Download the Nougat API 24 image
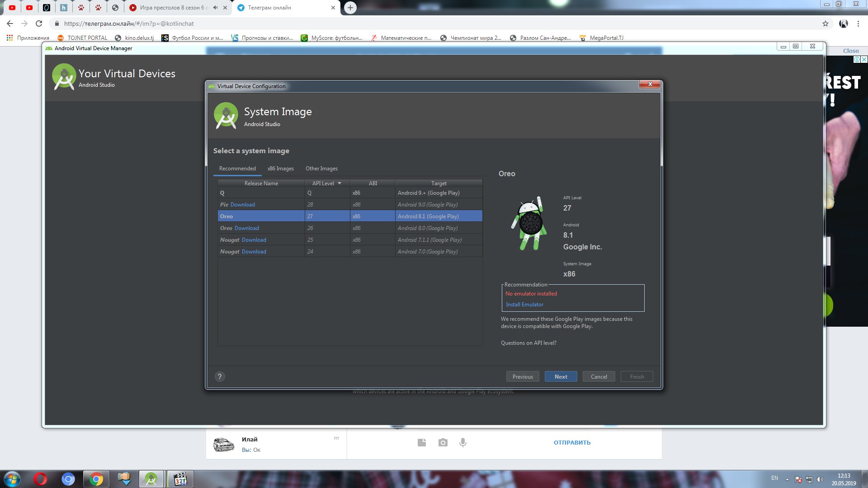The image size is (868, 488). (254, 252)
